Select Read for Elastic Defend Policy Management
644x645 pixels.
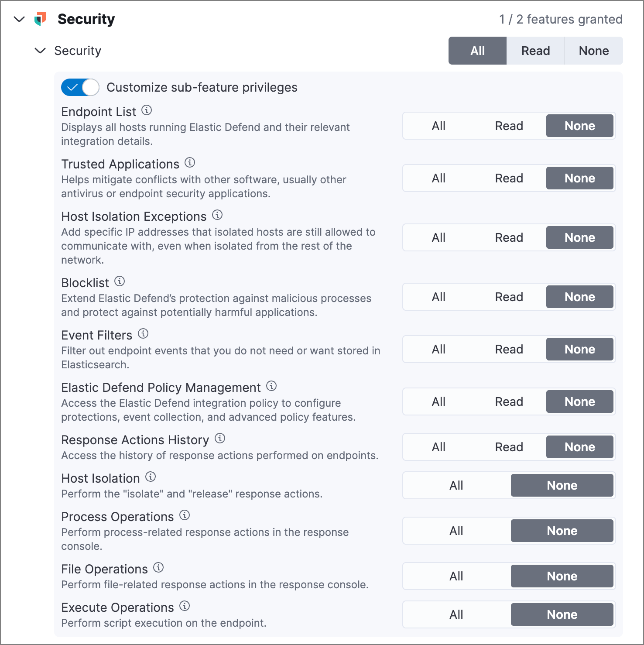509,401
